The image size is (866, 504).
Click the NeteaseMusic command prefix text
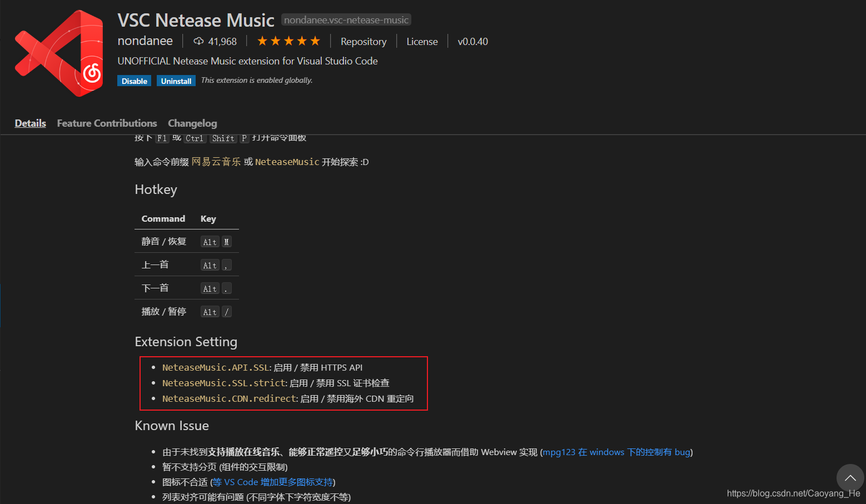287,162
